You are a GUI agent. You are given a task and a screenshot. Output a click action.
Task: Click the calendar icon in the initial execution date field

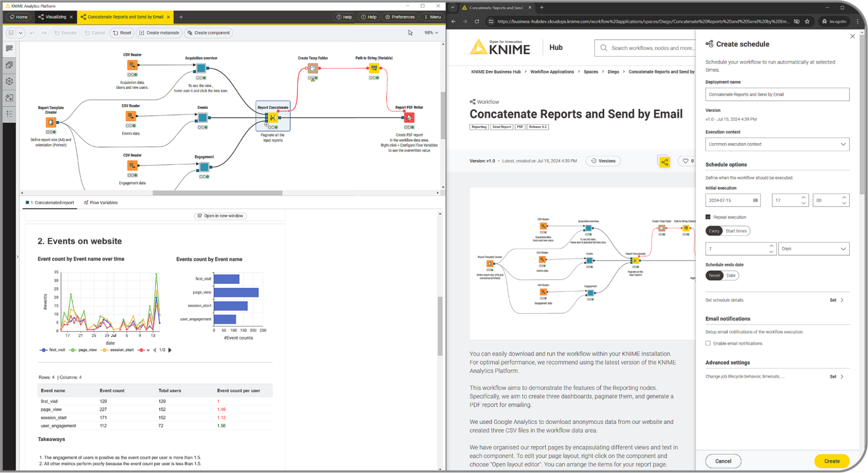click(755, 200)
